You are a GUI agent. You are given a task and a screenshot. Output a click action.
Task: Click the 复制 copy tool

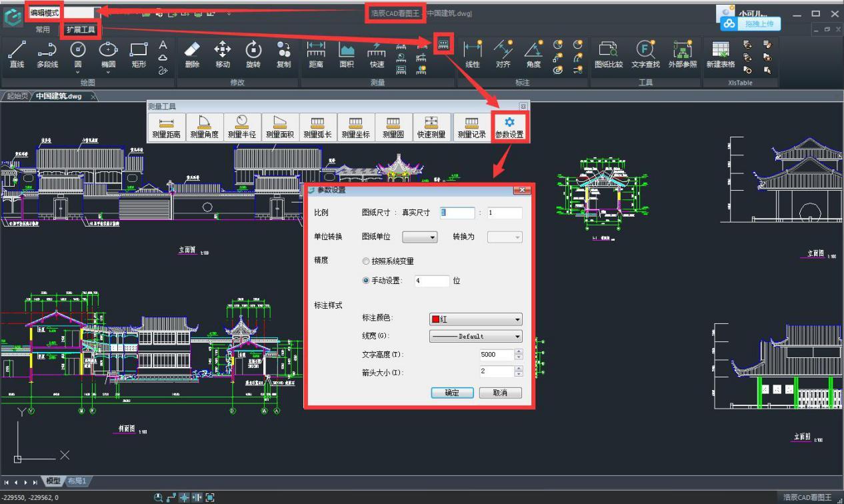pyautogui.click(x=283, y=54)
